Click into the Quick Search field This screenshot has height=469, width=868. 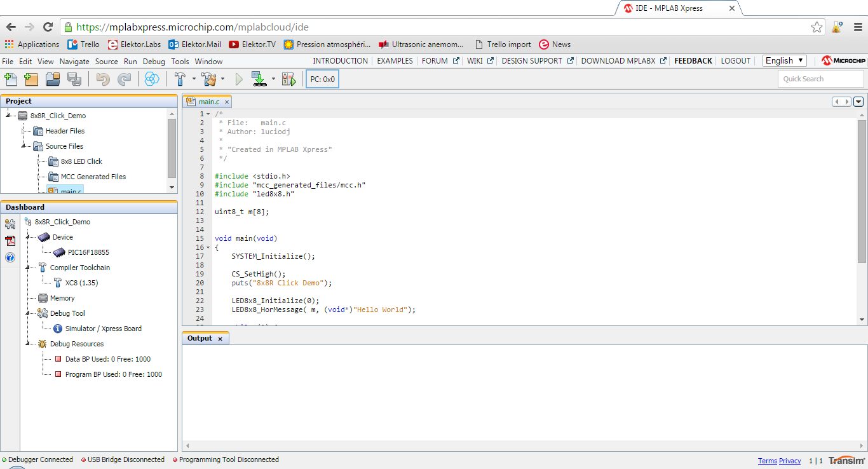pos(820,79)
